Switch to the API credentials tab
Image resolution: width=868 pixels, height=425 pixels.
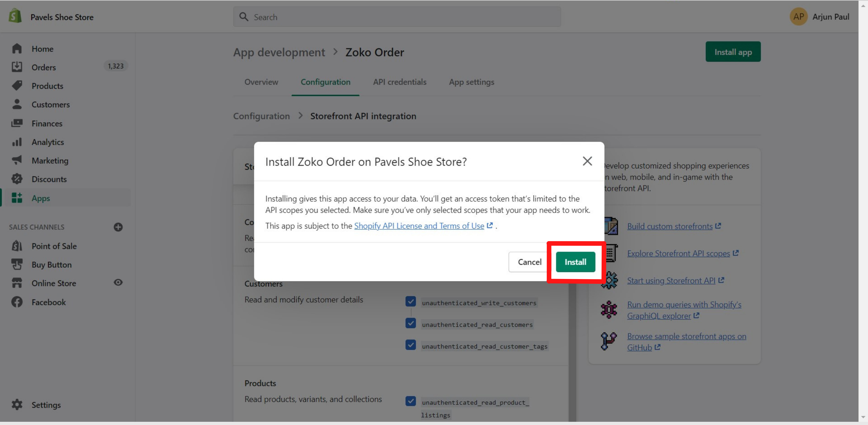[x=400, y=82]
